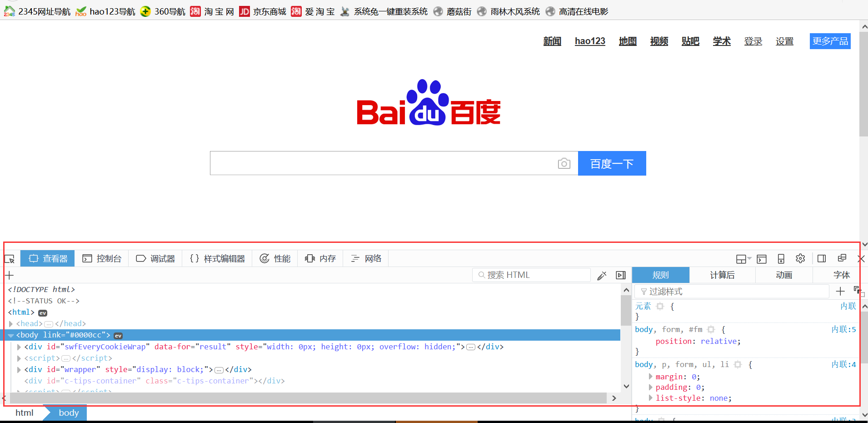This screenshot has width=868, height=423.
Task: Expand the padding property in rules
Action: tap(650, 388)
